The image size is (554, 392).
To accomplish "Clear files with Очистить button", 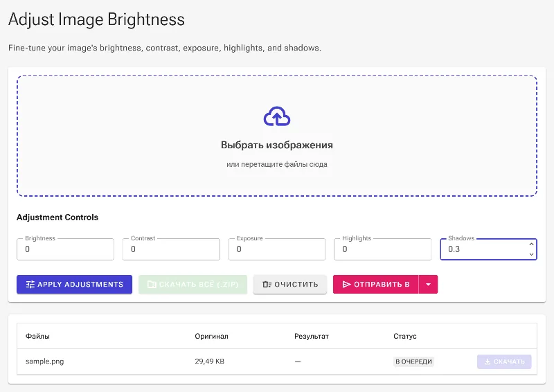I will point(289,284).
